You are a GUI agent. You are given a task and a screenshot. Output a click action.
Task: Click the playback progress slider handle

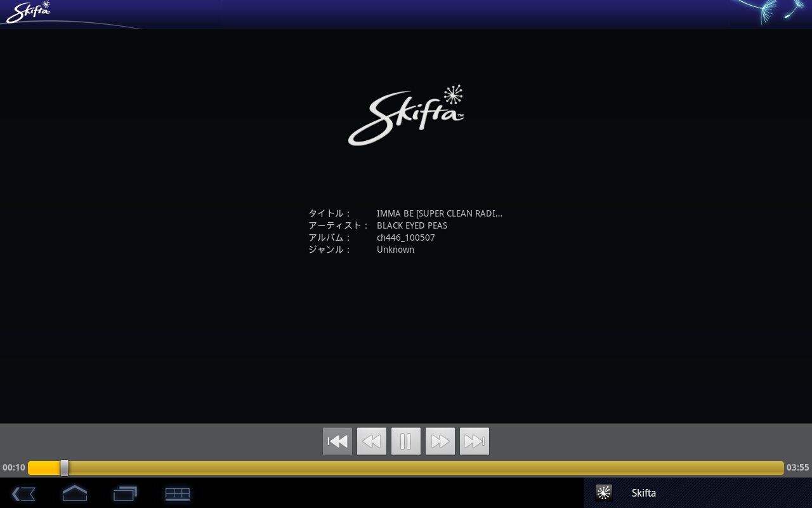click(x=64, y=468)
